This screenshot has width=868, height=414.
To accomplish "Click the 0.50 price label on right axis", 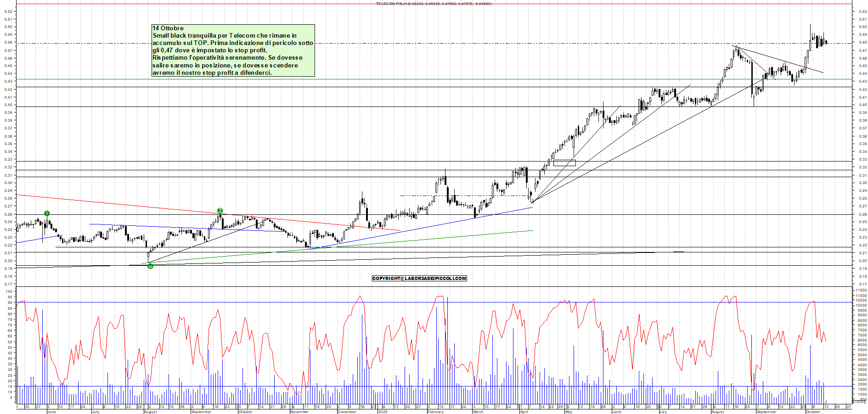I will pos(862,27).
